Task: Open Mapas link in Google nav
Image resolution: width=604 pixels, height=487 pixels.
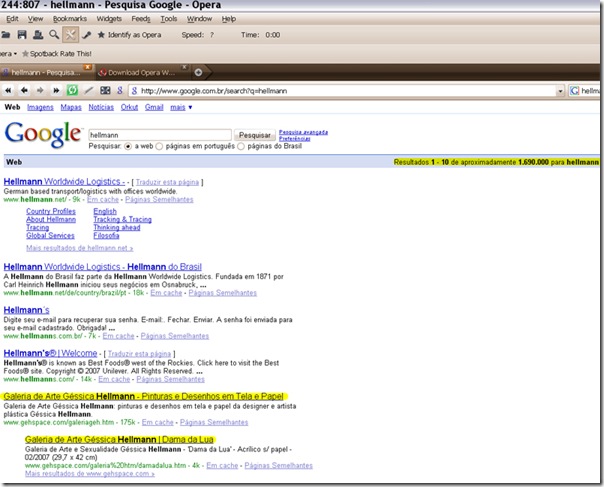Action: click(x=71, y=107)
